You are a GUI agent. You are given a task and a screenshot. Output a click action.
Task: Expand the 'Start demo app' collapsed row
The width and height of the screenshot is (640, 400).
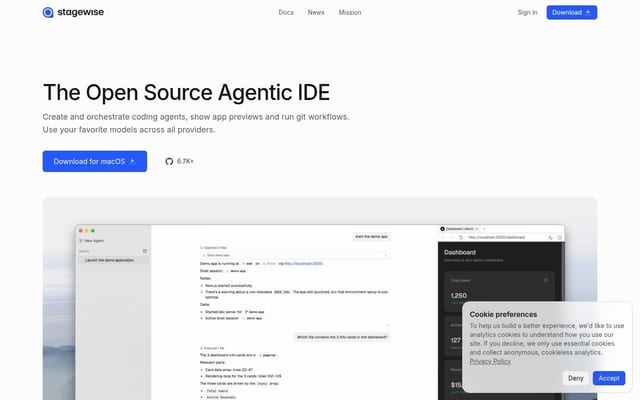[294, 255]
